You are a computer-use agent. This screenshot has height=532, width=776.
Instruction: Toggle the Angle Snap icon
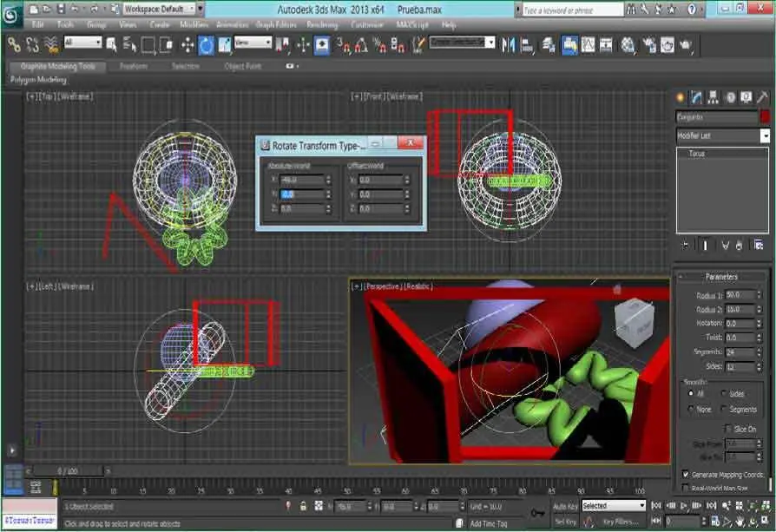(x=361, y=45)
